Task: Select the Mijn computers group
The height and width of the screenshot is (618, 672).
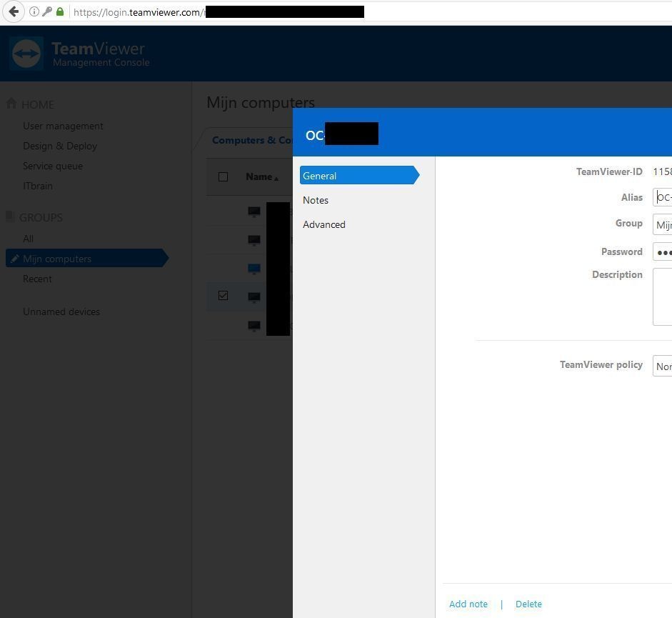Action: (87, 258)
